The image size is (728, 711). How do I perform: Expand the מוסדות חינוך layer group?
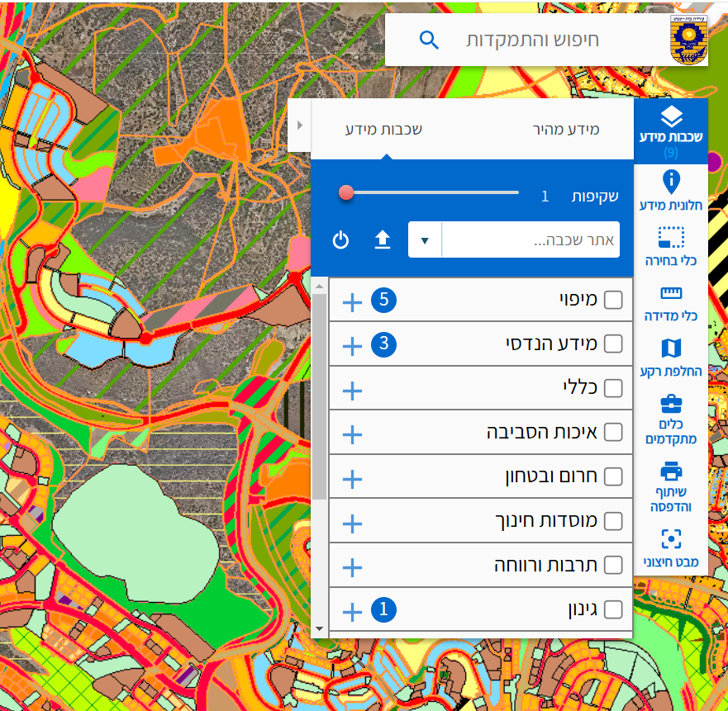click(x=352, y=524)
